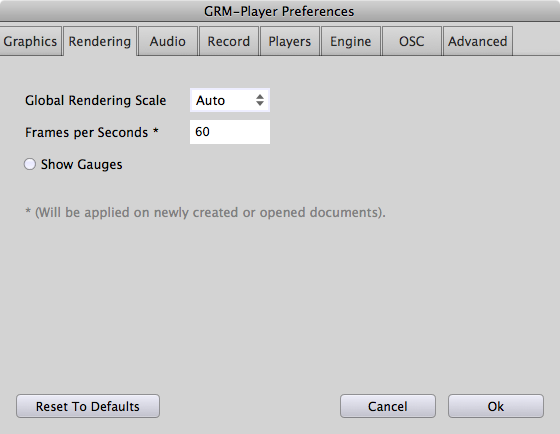Enable the Show Gauges radio button

coord(30,164)
